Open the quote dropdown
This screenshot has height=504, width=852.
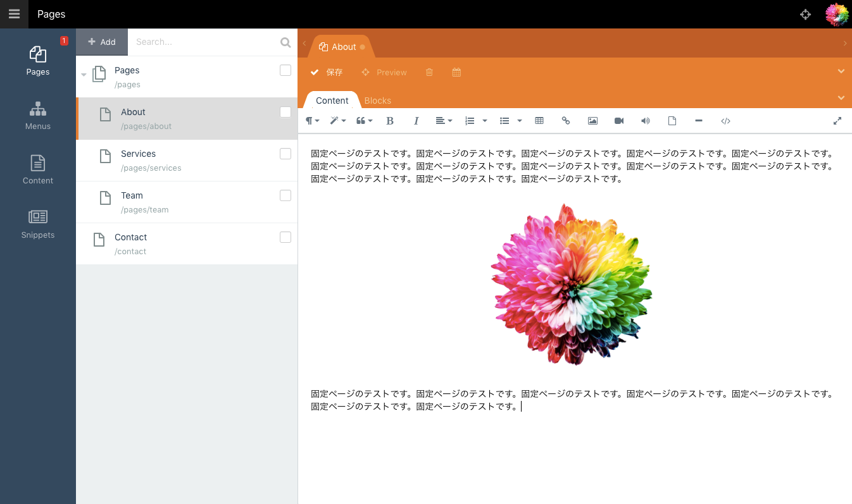[365, 121]
